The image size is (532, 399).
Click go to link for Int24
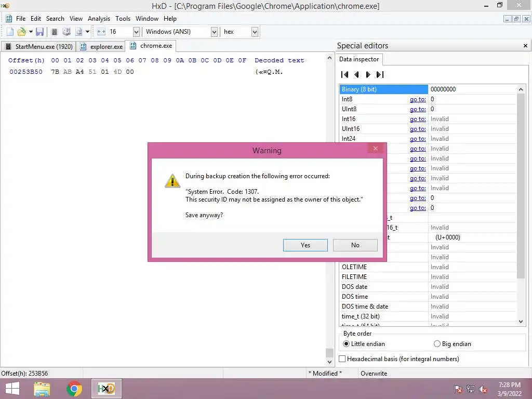click(x=418, y=138)
